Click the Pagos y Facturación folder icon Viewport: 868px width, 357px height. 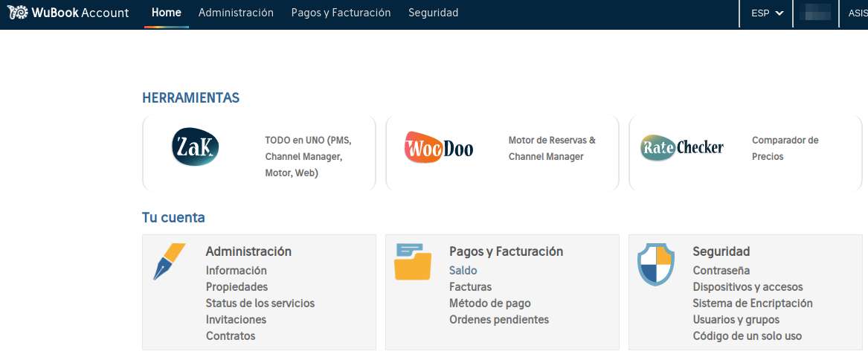coord(412,262)
